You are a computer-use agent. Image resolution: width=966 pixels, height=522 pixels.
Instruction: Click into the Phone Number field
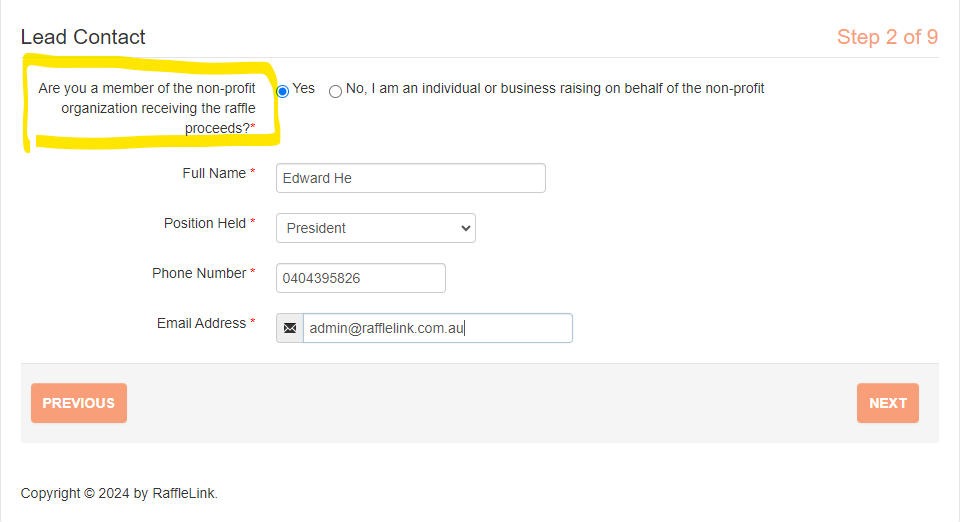360,278
